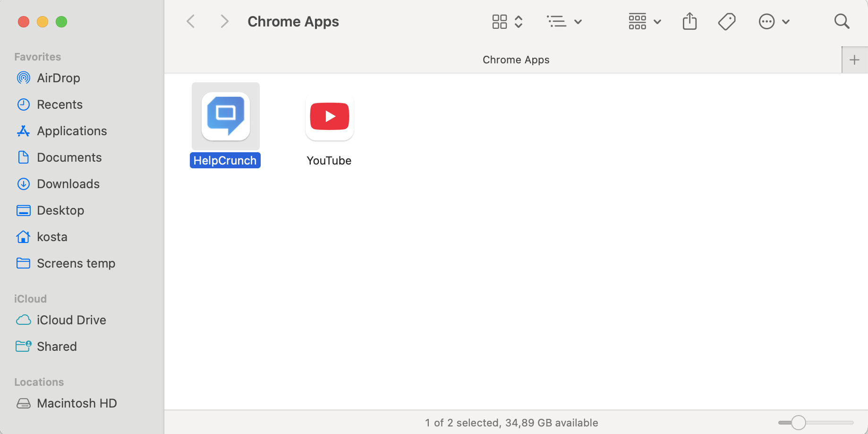The height and width of the screenshot is (434, 868).
Task: Click the Chrome Apps window title
Action: tap(293, 22)
